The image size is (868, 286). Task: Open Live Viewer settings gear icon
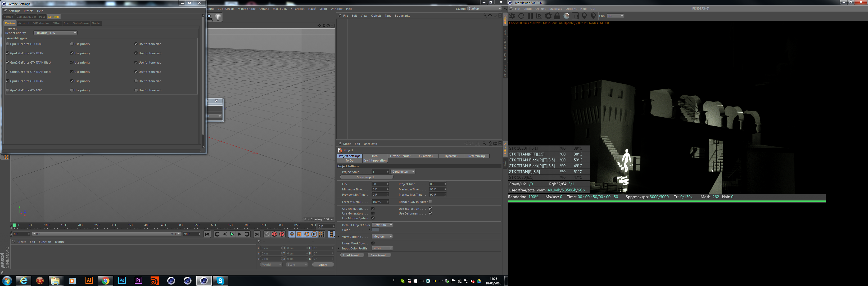click(x=548, y=16)
